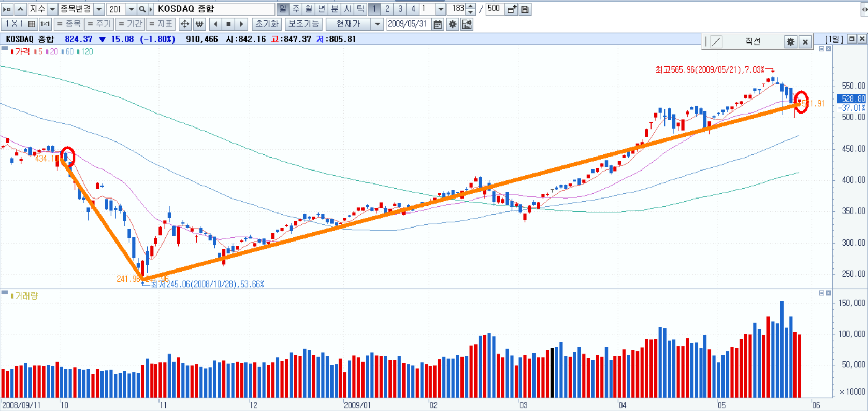Minimize the 거래량 volume pane
868x411 pixels.
pos(821,293)
